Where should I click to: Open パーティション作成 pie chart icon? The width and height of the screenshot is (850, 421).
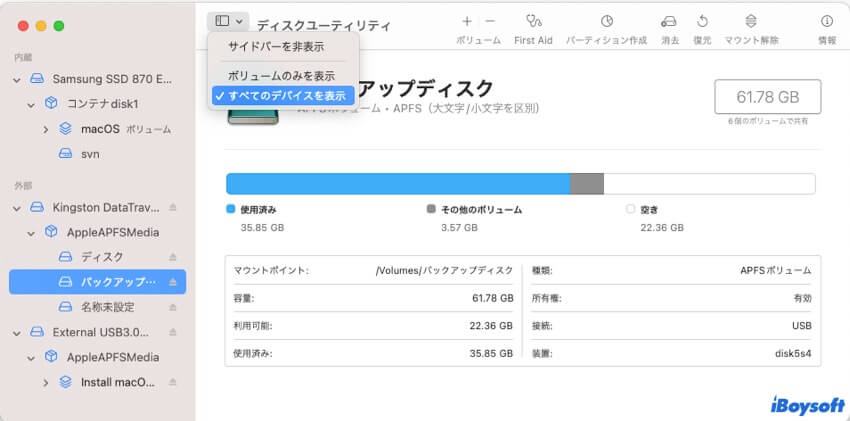[607, 21]
